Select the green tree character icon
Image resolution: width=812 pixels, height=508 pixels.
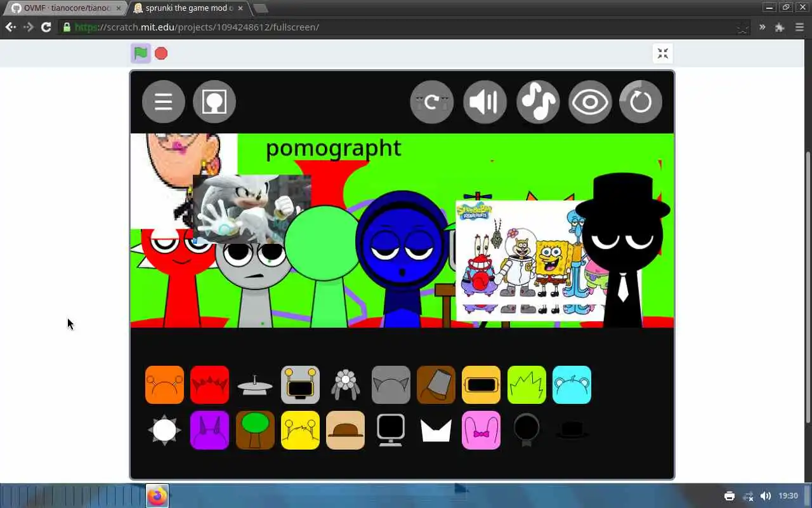tap(255, 430)
